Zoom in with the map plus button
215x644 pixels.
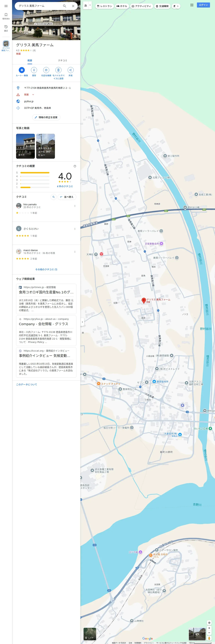click(x=209, y=628)
